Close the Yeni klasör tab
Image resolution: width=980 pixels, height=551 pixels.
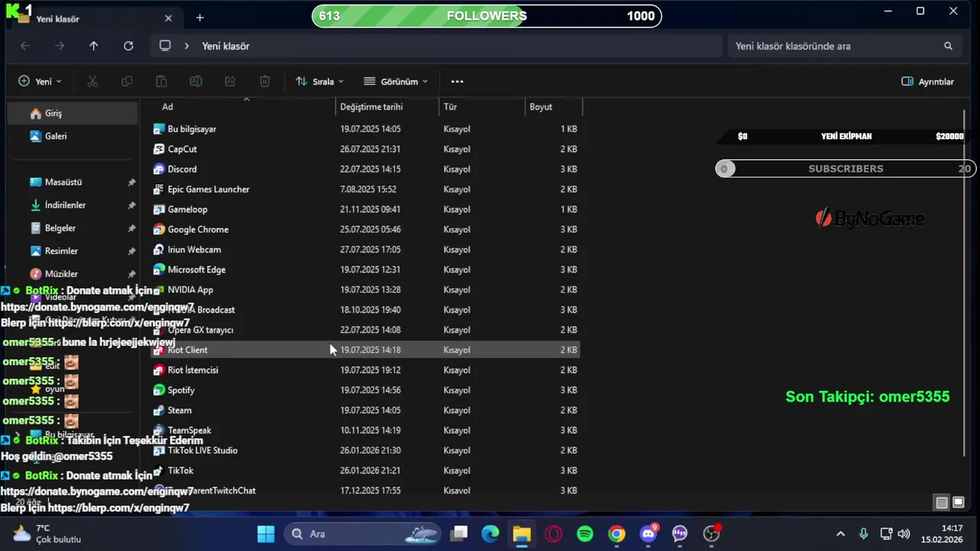pos(168,18)
